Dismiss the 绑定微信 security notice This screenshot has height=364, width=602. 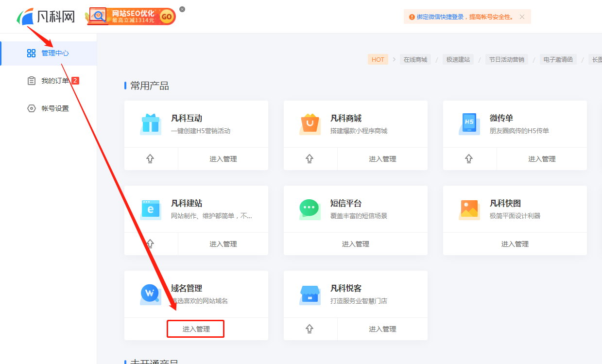coord(522,17)
